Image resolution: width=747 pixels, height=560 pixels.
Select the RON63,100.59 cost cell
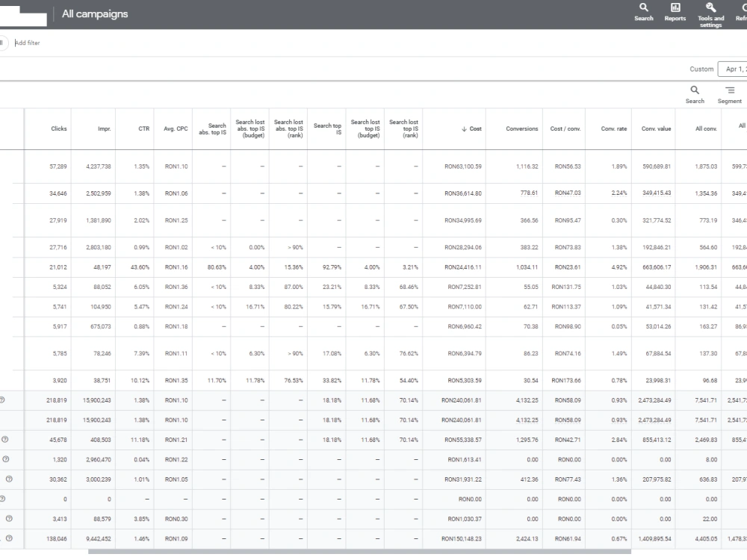pyautogui.click(x=463, y=167)
